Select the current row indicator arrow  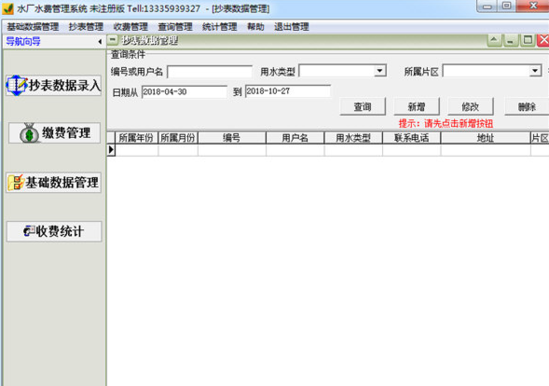(x=111, y=150)
